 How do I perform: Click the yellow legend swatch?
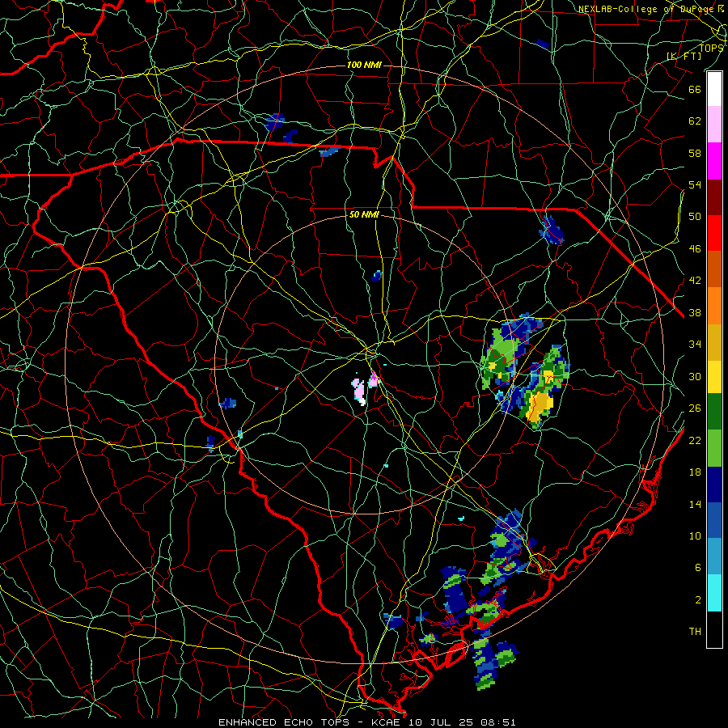(x=714, y=377)
